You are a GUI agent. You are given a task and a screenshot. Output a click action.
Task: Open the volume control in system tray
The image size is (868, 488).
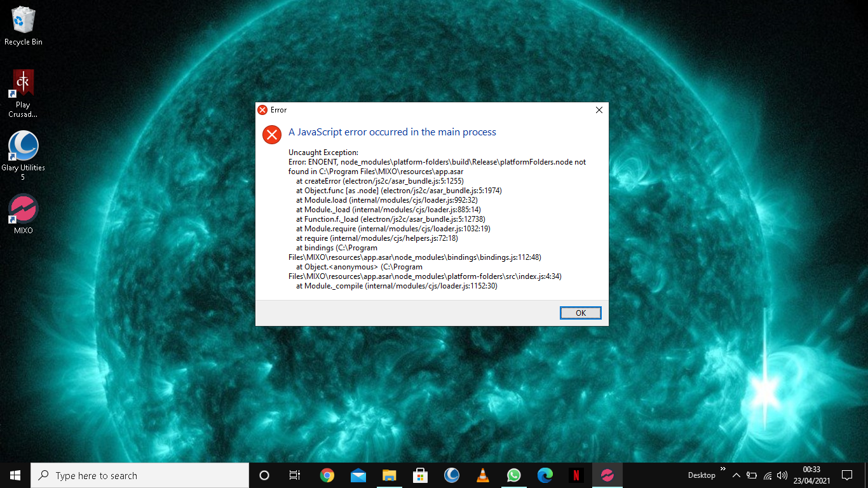(782, 475)
